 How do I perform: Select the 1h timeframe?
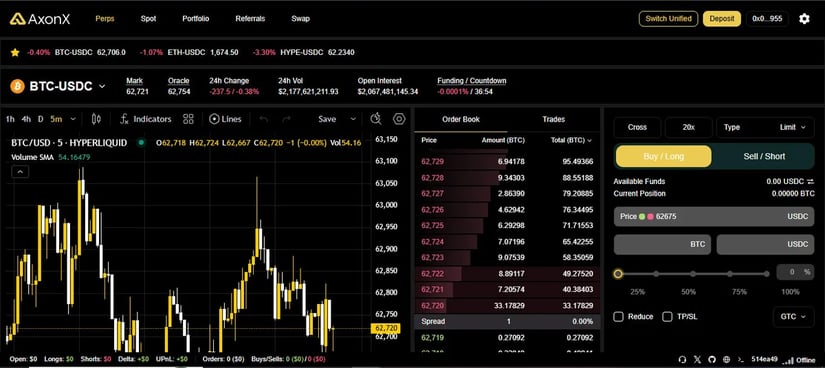click(x=10, y=119)
